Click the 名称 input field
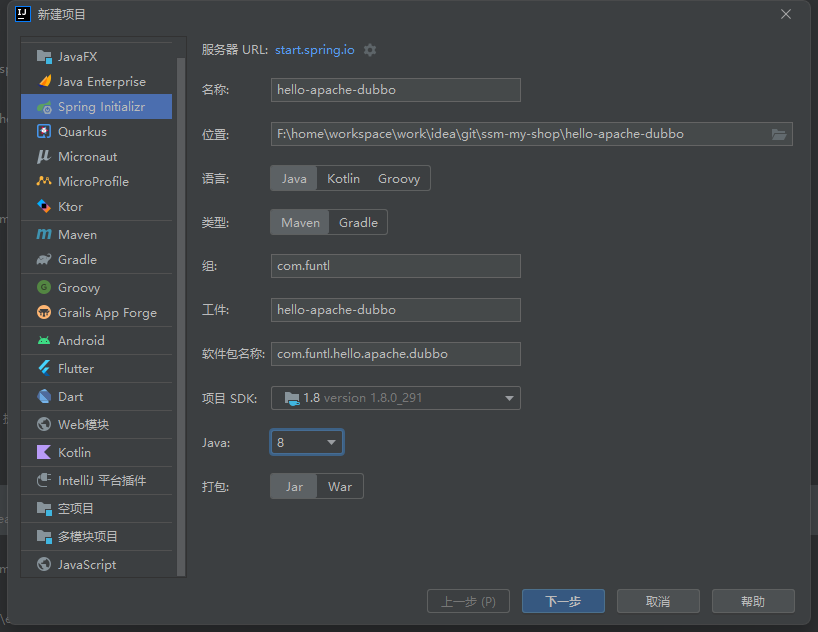 coord(395,90)
